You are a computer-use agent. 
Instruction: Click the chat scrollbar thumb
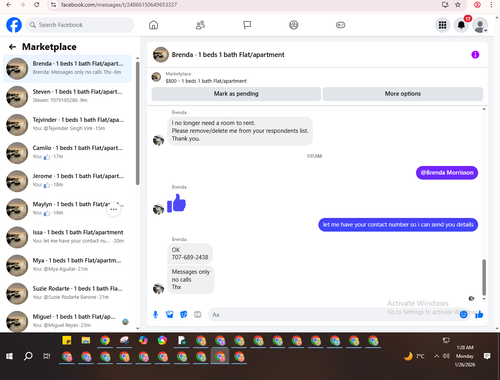tap(484, 277)
